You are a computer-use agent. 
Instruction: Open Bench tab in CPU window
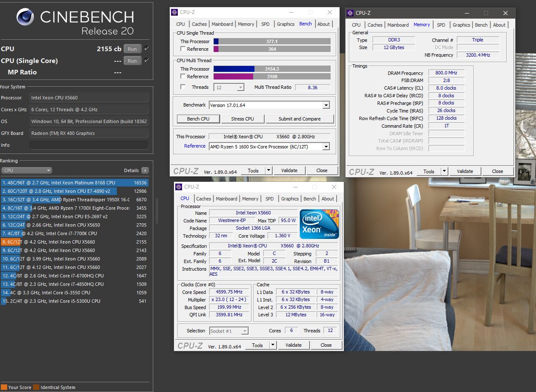pos(310,199)
